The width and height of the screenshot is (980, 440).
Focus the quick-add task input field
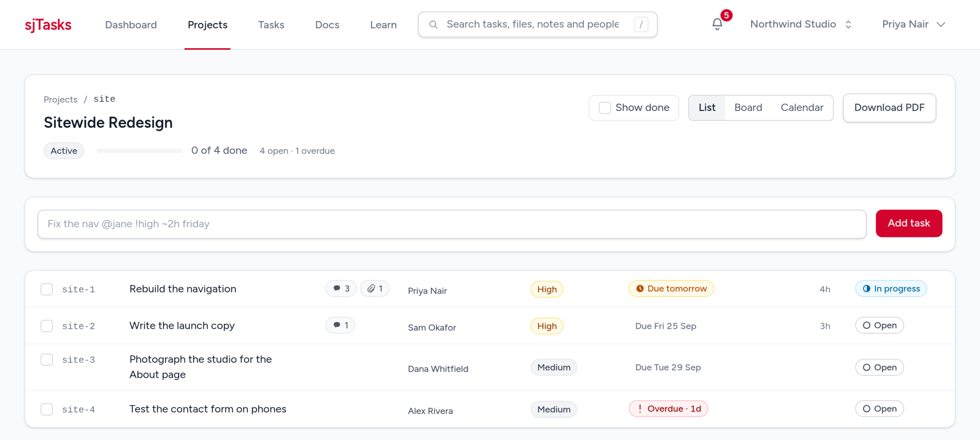(452, 224)
